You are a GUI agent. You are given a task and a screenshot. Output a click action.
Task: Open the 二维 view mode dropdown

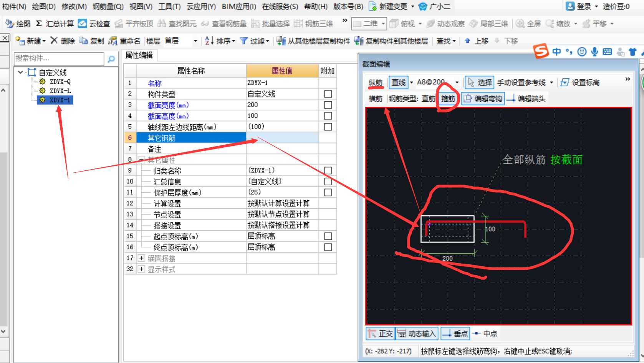(x=383, y=24)
